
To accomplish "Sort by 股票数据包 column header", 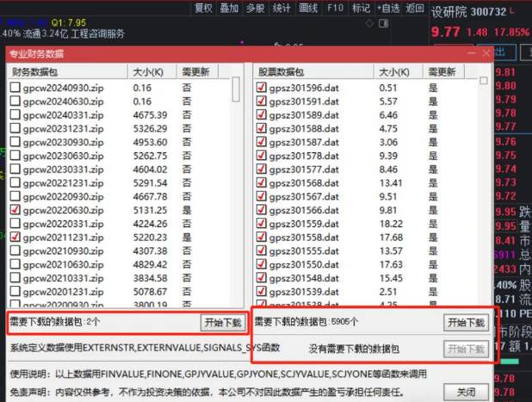I will pos(313,71).
